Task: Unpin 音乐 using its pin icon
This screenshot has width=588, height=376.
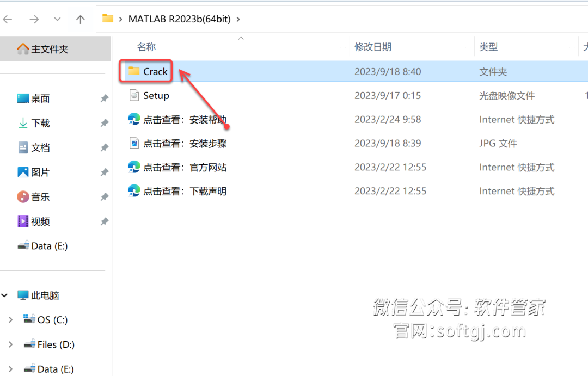Action: [x=104, y=197]
